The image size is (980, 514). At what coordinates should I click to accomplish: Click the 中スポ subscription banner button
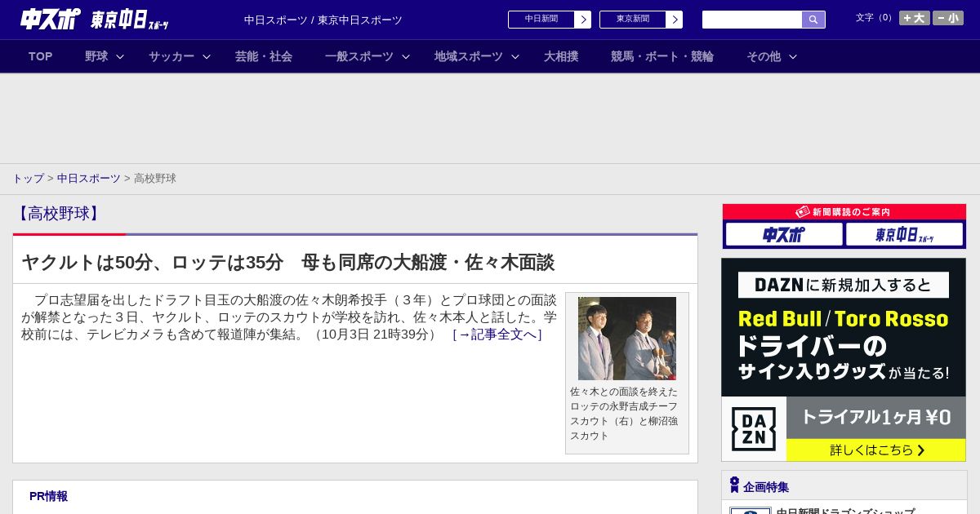pyautogui.click(x=784, y=235)
